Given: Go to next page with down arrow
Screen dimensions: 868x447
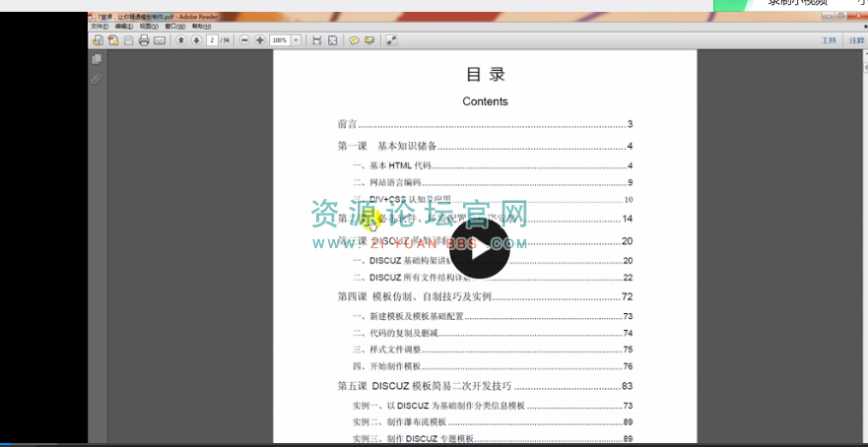Looking at the screenshot, I should pyautogui.click(x=196, y=40).
